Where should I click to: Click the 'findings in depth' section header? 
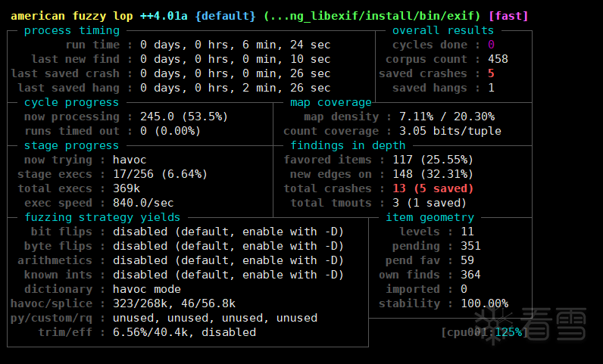pyautogui.click(x=348, y=145)
